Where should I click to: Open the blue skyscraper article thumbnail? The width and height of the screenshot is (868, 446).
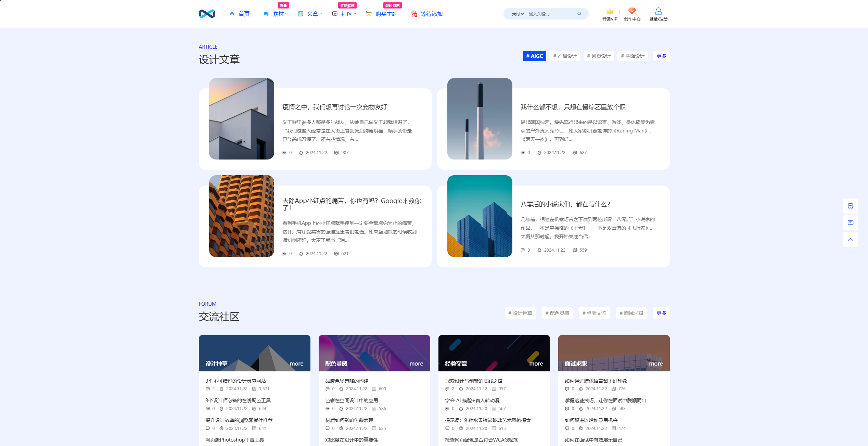(x=480, y=216)
